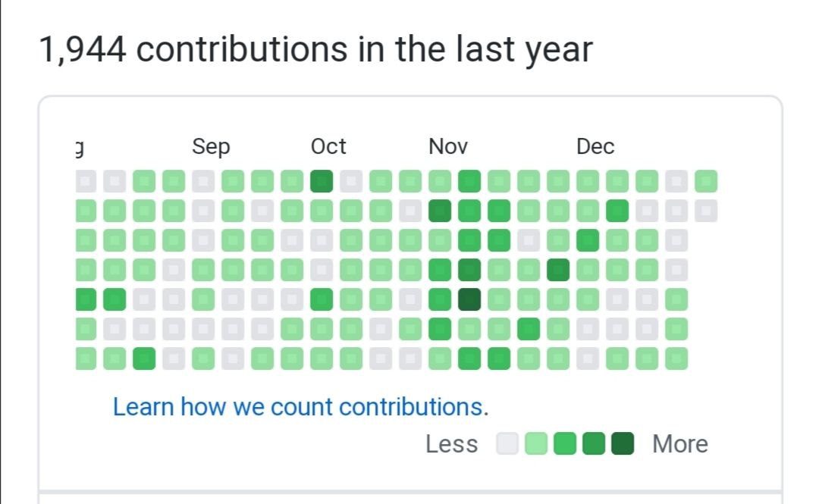Click the Sep month label
819x504 pixels.
coord(211,146)
